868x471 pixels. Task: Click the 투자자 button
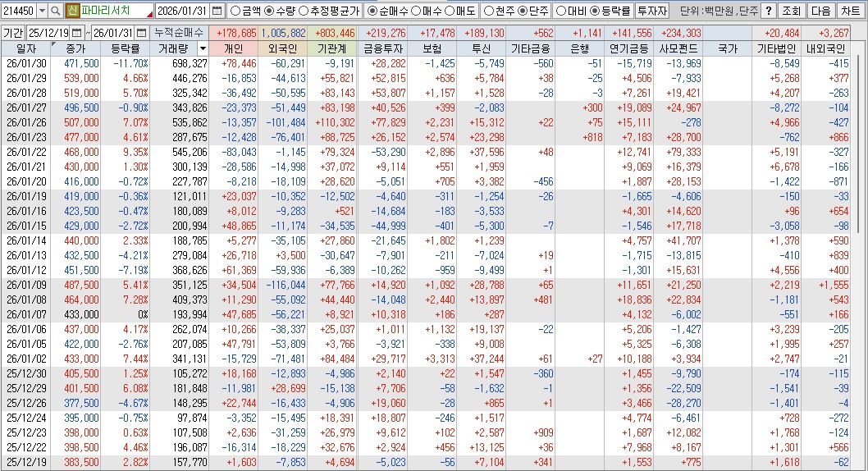pyautogui.click(x=652, y=11)
